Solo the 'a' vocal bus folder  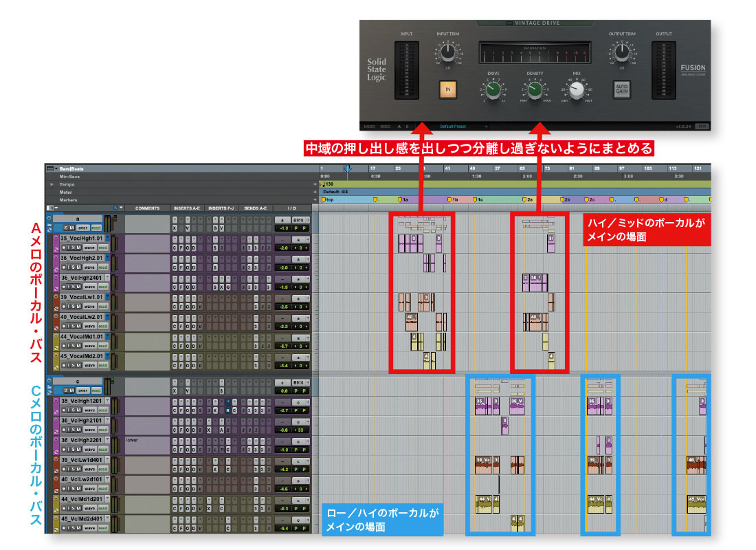tap(65, 228)
